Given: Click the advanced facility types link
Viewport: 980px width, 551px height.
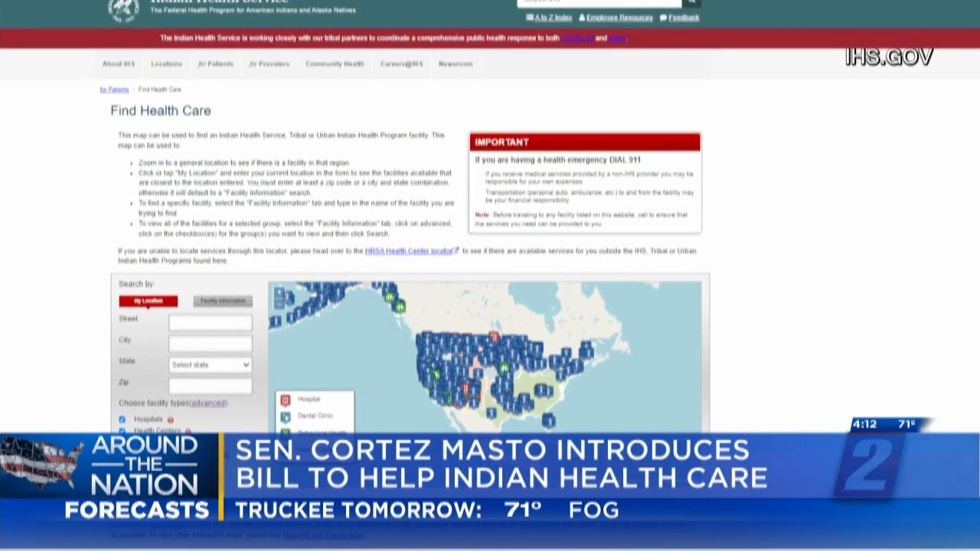Looking at the screenshot, I should [x=208, y=403].
